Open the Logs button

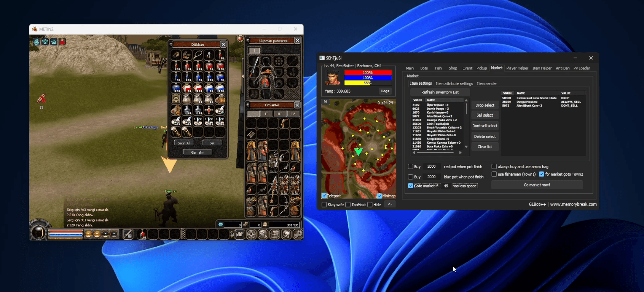pyautogui.click(x=385, y=91)
